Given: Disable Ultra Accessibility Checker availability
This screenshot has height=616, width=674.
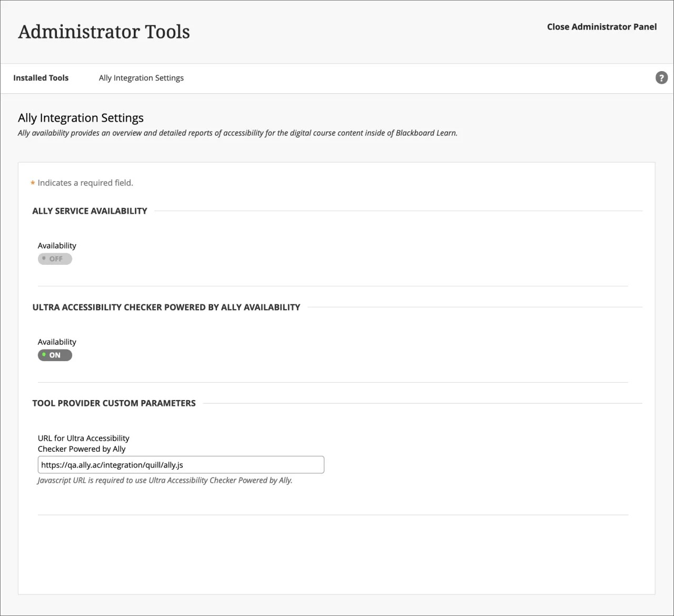Looking at the screenshot, I should [x=55, y=355].
